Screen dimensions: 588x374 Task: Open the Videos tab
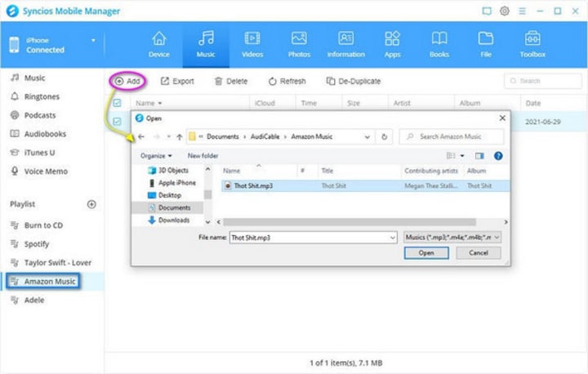(x=252, y=45)
